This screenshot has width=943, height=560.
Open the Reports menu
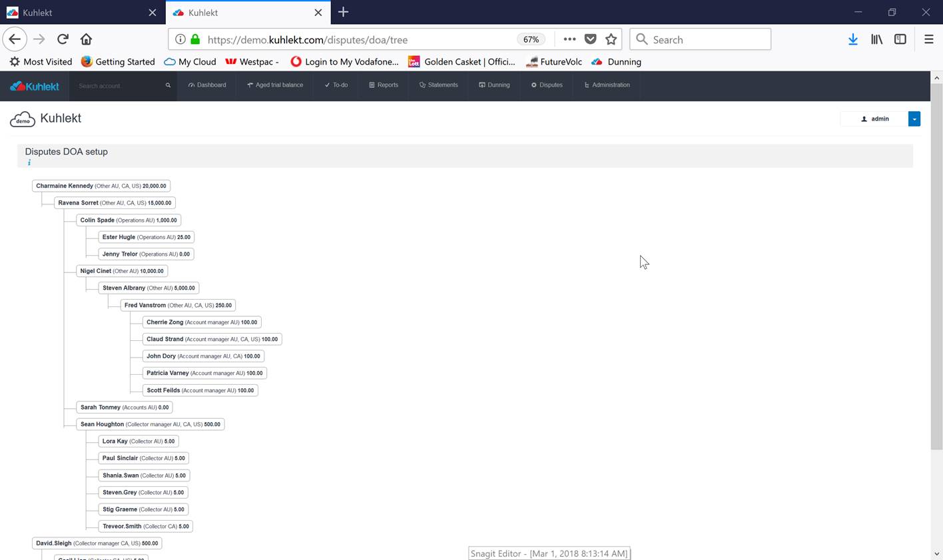coord(384,85)
